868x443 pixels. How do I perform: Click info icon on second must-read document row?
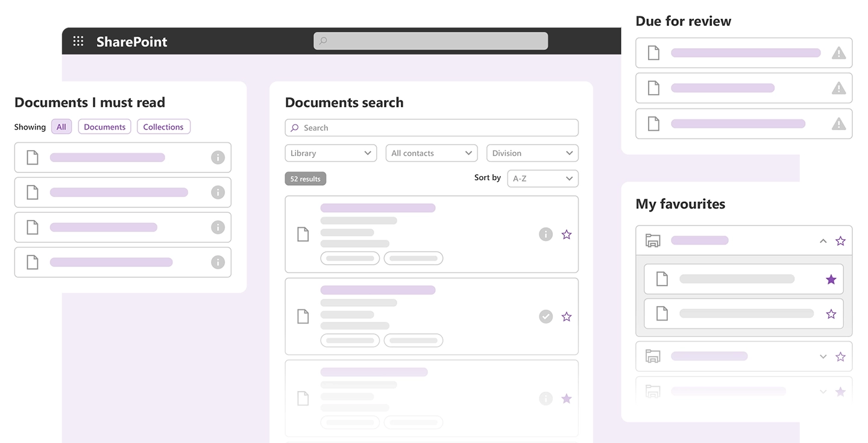(x=218, y=192)
